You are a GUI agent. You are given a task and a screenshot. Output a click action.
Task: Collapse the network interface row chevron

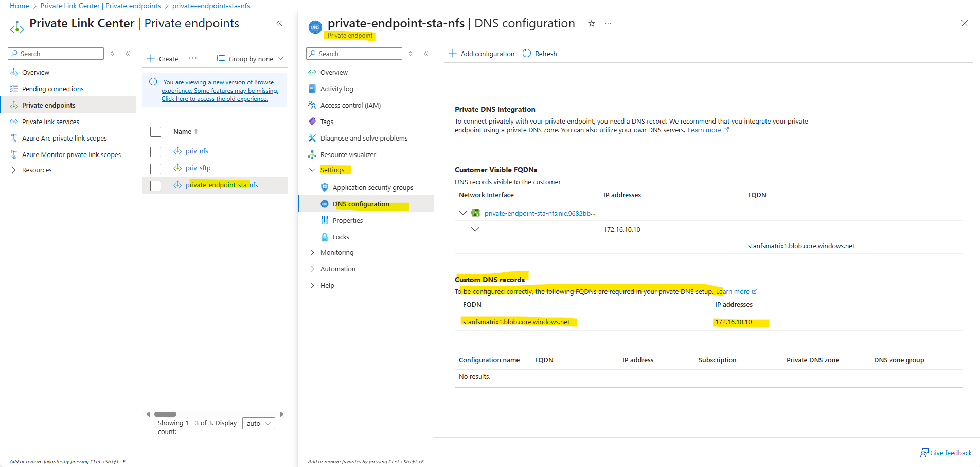(462, 213)
